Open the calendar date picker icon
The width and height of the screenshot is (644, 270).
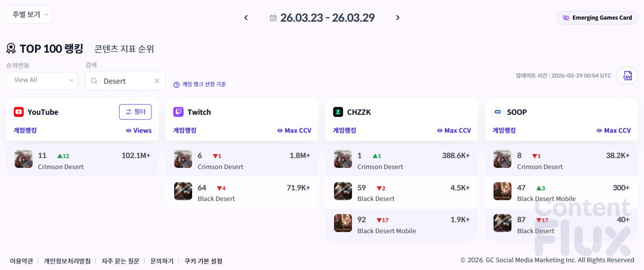pyautogui.click(x=273, y=18)
